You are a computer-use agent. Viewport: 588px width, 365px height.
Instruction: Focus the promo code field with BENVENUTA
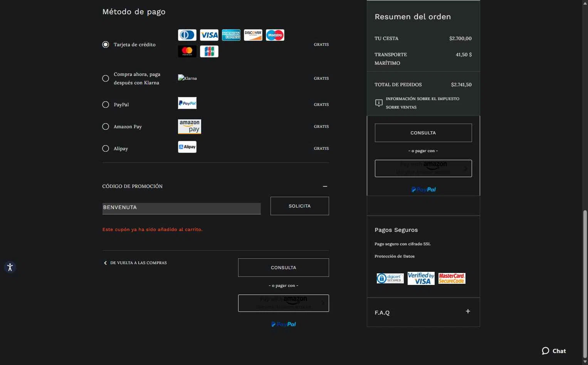click(x=181, y=208)
